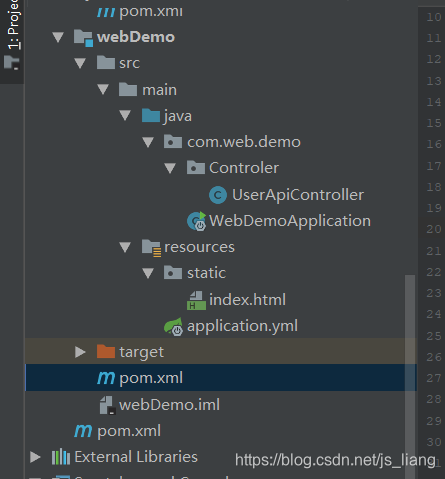Image resolution: width=445 pixels, height=479 pixels.
Task: Click the blue java source folder icon
Action: point(151,116)
